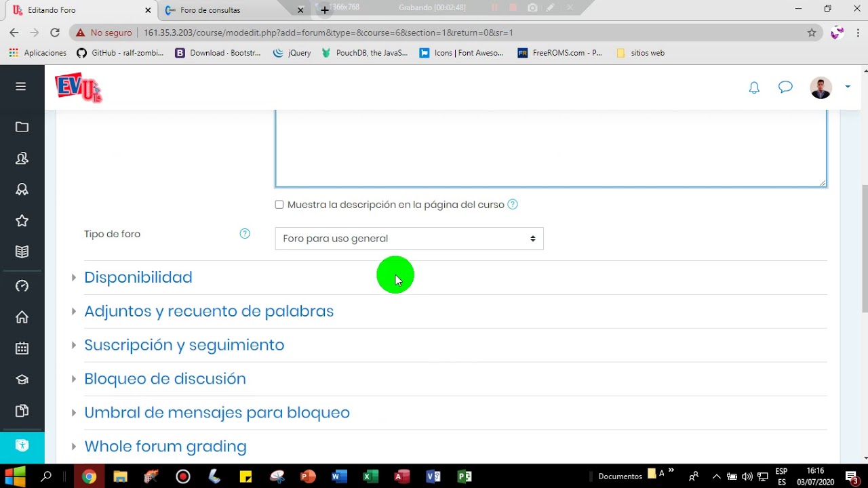This screenshot has height=488, width=868.
Task: Open Chrome from the taskbar
Action: (x=89, y=476)
